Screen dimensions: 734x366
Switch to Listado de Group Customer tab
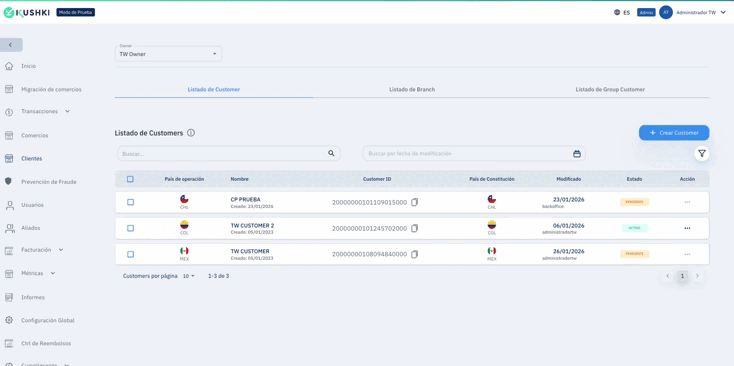610,89
